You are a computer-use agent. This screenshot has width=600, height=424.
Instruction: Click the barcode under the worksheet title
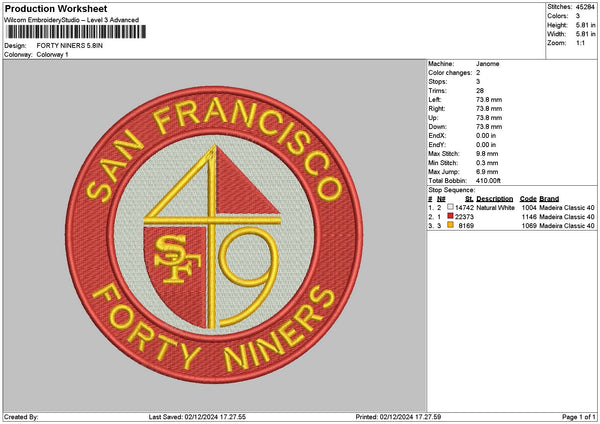(76, 32)
